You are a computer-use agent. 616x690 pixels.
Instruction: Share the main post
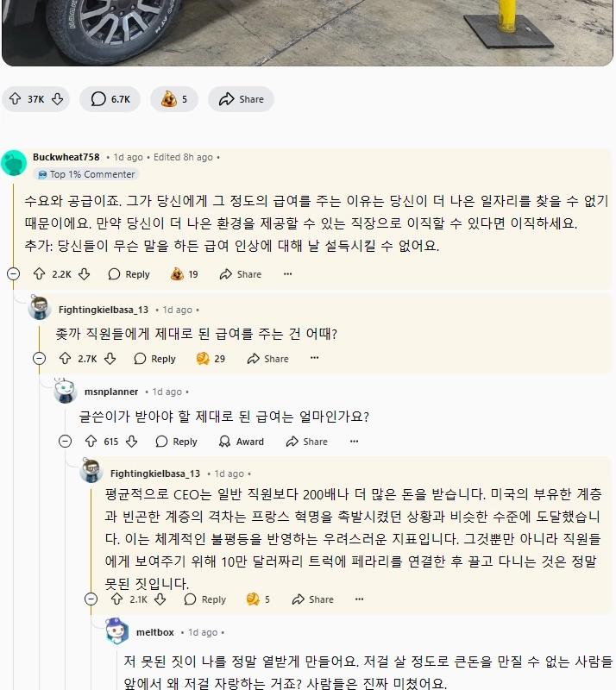[x=242, y=99]
